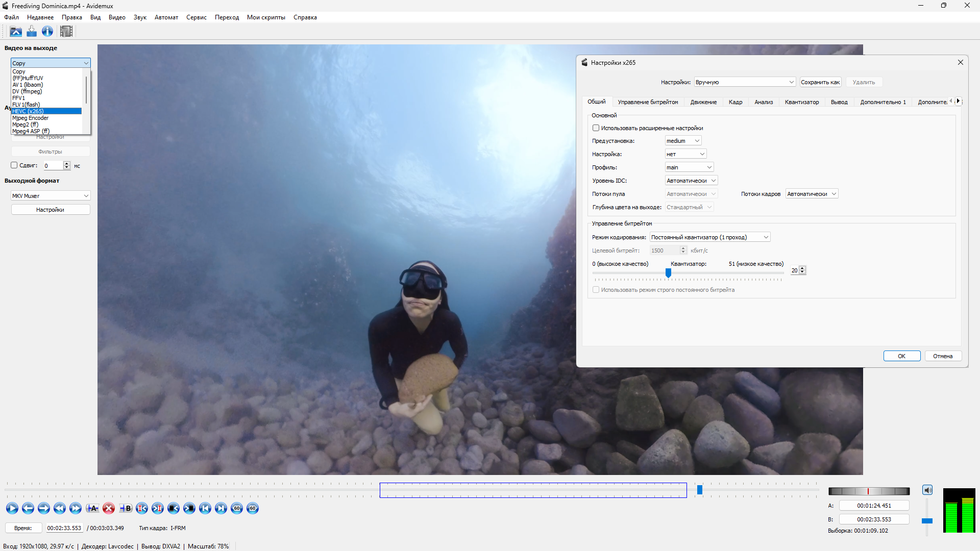Viewport: 980px width, 551px height.
Task: Expand the 'Уровень IDC' dropdown
Action: coord(691,181)
